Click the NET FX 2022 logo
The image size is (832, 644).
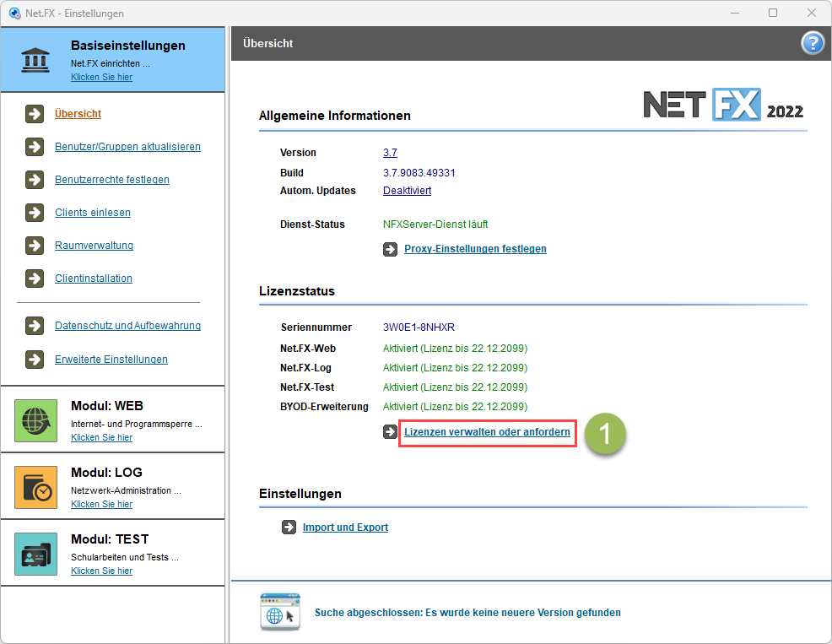[723, 105]
